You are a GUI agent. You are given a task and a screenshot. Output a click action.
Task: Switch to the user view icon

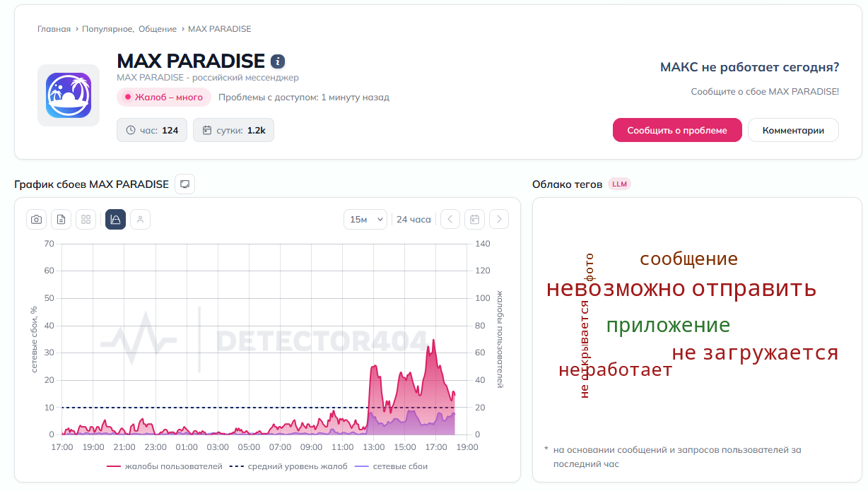tap(140, 220)
